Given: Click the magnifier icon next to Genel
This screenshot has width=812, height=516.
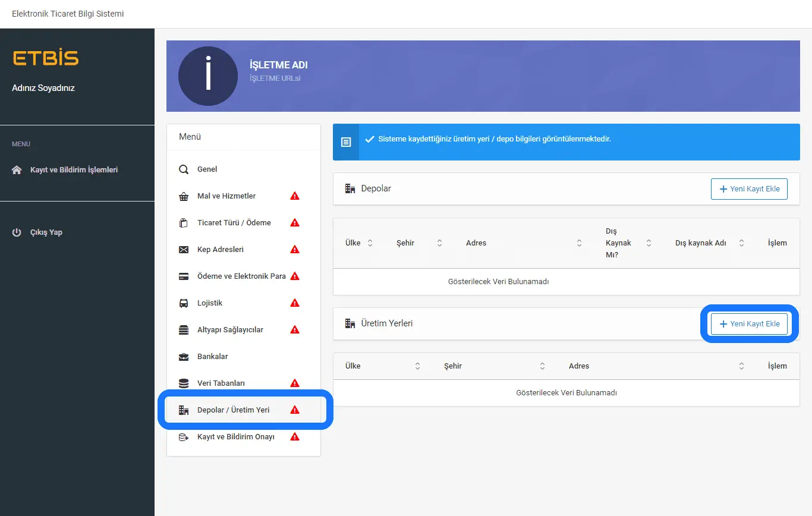Looking at the screenshot, I should pos(184,169).
